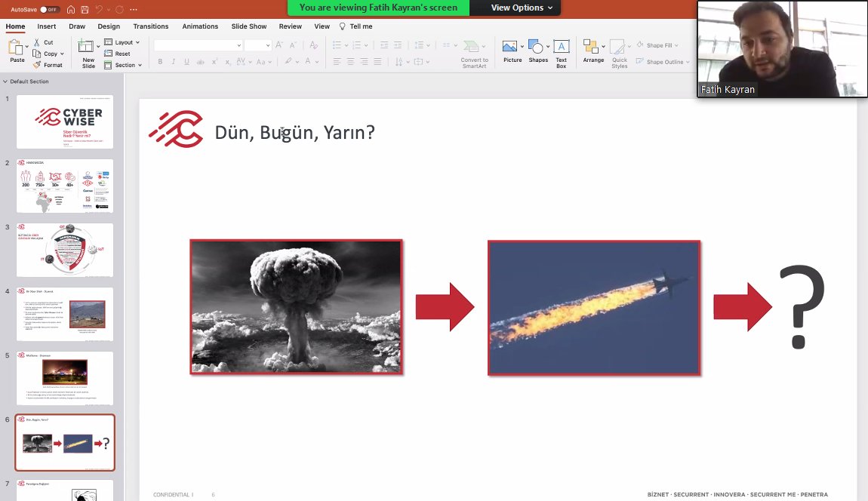This screenshot has height=501, width=868.
Task: Insert a Text Box
Action: [561, 54]
